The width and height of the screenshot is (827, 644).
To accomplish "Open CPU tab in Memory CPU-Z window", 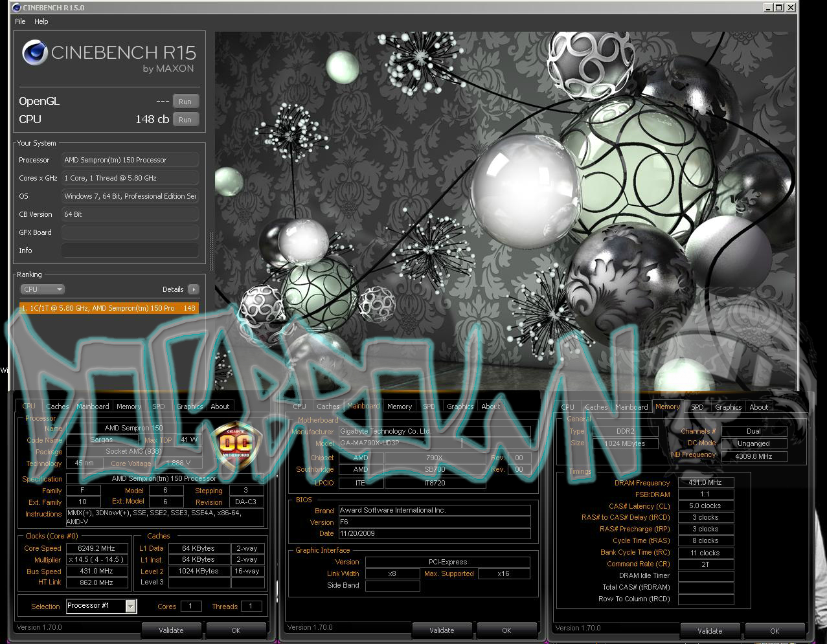I will pyautogui.click(x=568, y=407).
